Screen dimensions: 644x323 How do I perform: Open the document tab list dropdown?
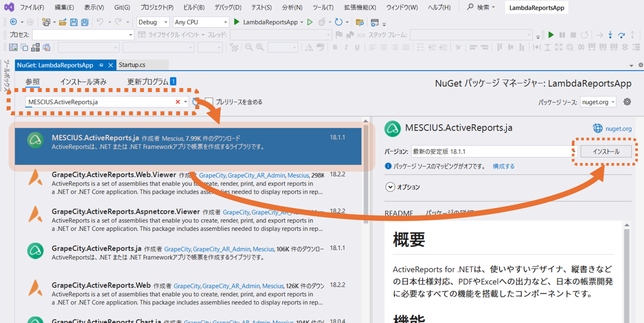tap(631, 65)
